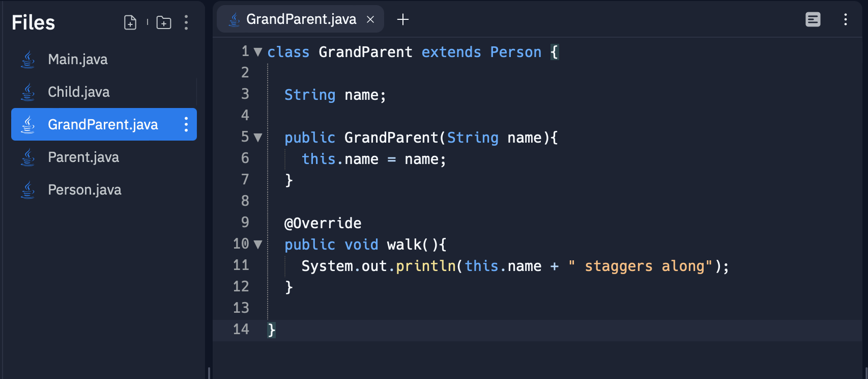Click the format code icon in editor header
Image resolution: width=868 pixels, height=379 pixels.
[813, 19]
